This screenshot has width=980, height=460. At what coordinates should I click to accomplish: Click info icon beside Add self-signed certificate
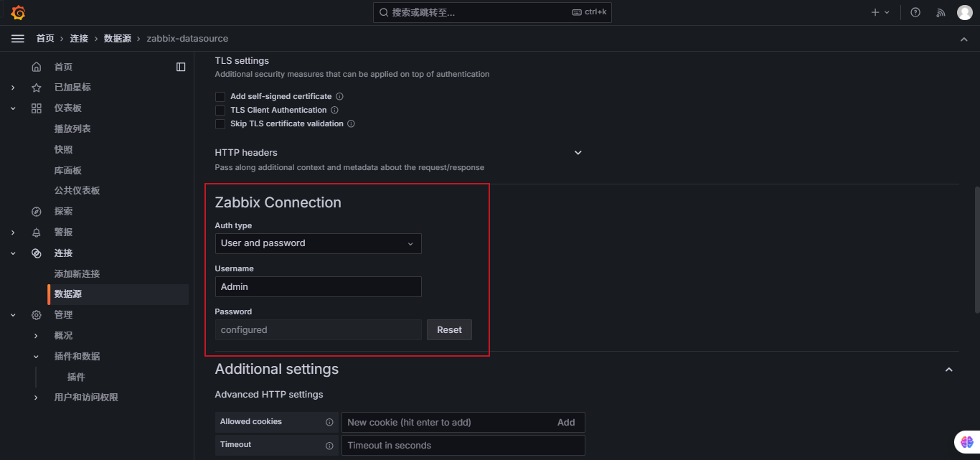point(340,96)
